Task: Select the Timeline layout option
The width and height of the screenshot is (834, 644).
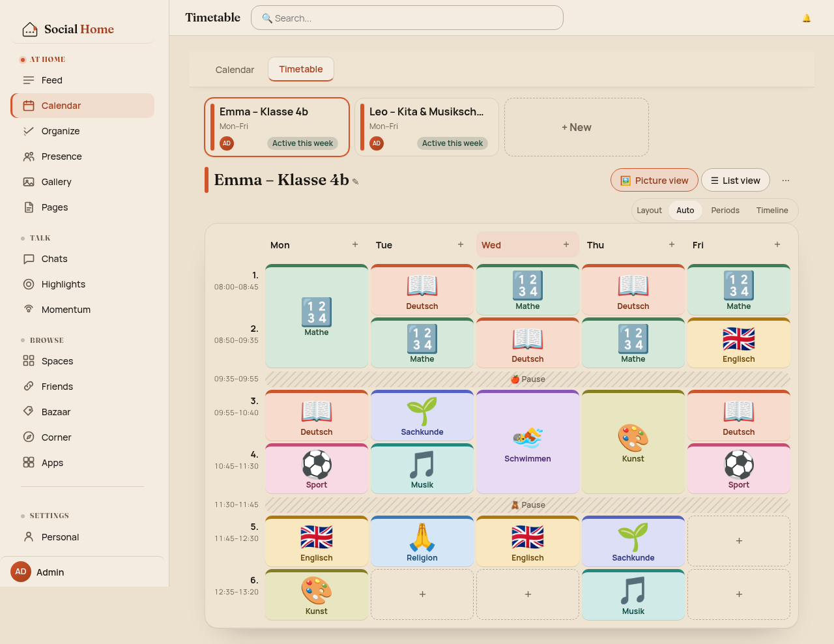Action: pyautogui.click(x=772, y=211)
